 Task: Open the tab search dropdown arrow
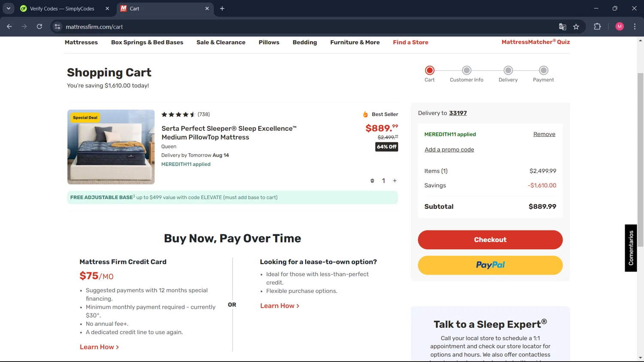pyautogui.click(x=9, y=9)
